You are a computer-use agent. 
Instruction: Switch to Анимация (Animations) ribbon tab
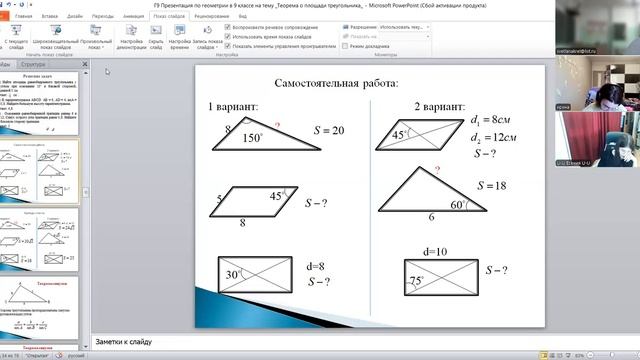tap(133, 16)
